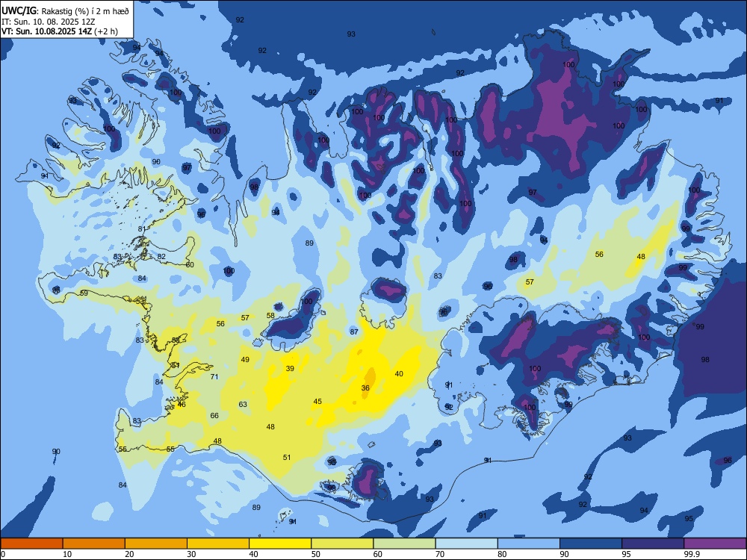Viewport: 747px width, 560px height.
Task: Click the map humidity value 63
Action: (243, 404)
